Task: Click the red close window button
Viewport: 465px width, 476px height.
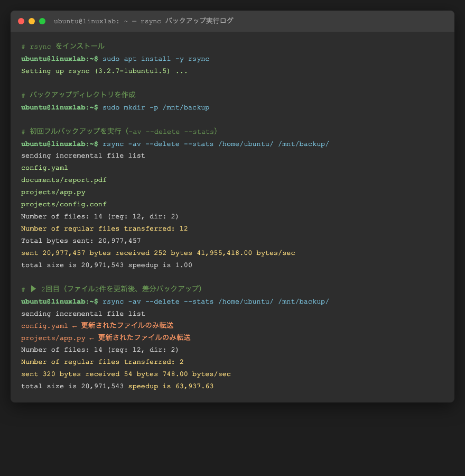Action: pyautogui.click(x=21, y=21)
